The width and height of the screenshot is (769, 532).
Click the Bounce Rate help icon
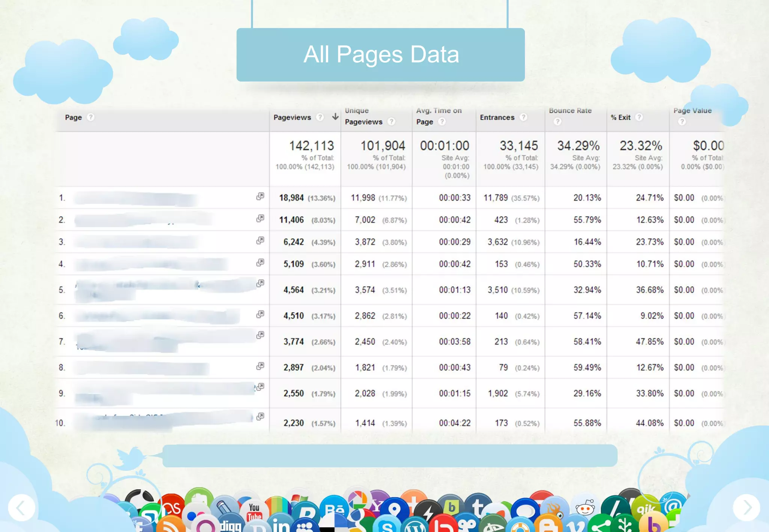(x=557, y=122)
